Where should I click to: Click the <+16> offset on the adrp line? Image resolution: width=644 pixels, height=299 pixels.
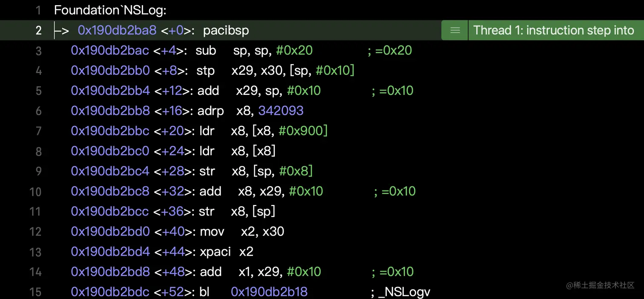point(173,111)
